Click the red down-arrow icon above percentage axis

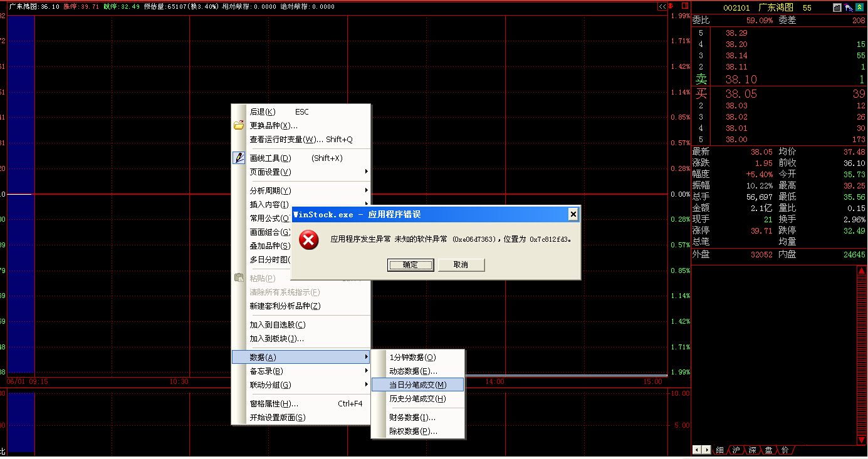tap(671, 6)
